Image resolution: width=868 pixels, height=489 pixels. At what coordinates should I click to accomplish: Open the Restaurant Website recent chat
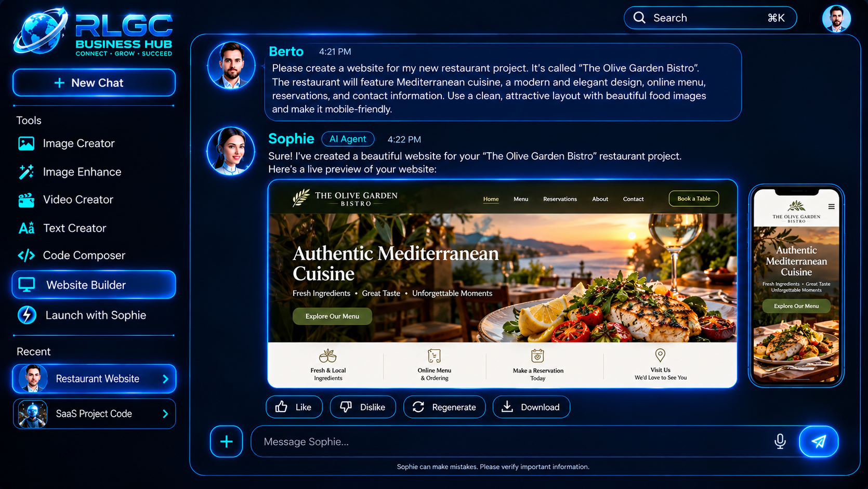click(94, 379)
